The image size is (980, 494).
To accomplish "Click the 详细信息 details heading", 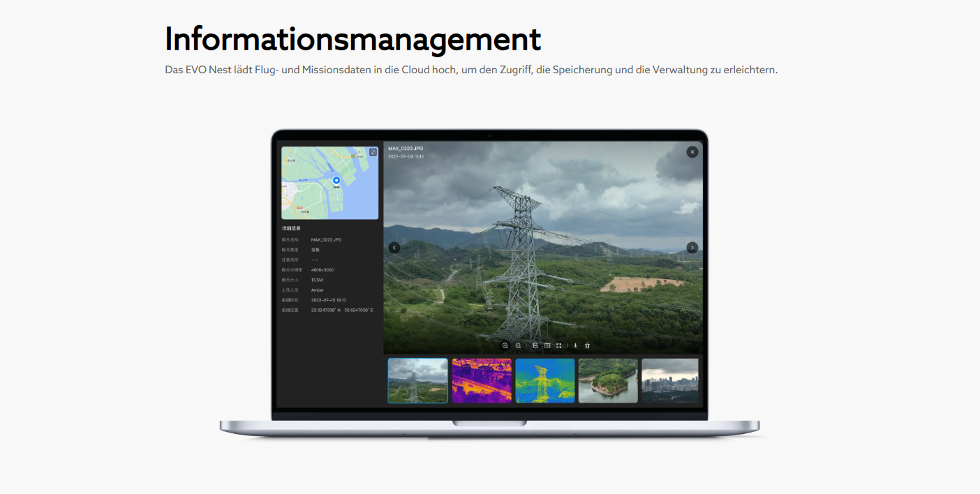I will click(291, 228).
